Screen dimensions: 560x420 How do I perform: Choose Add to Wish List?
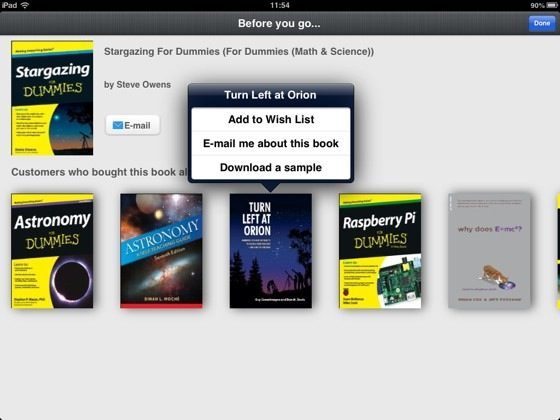271,119
